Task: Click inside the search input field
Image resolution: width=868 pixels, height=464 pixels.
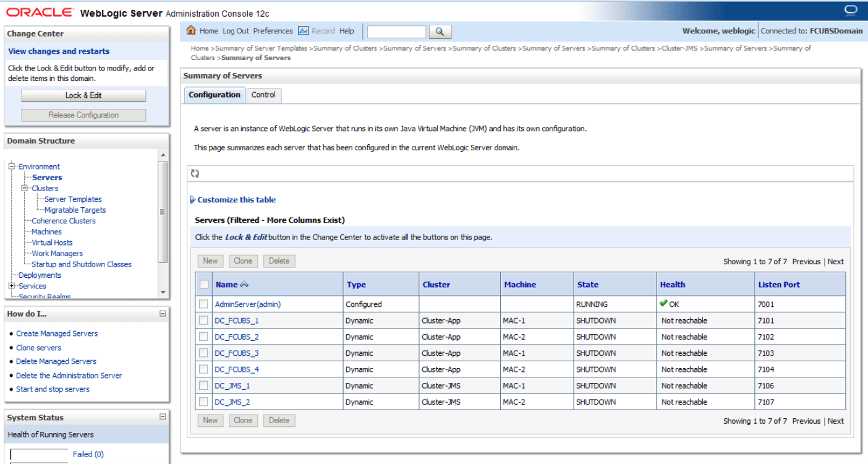Action: 396,31
